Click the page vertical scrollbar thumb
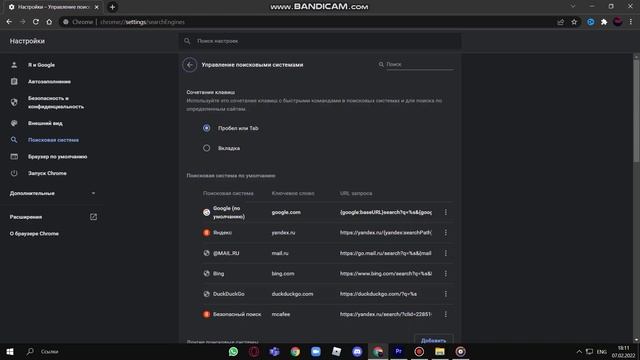This screenshot has height=360, width=640. tap(636, 110)
